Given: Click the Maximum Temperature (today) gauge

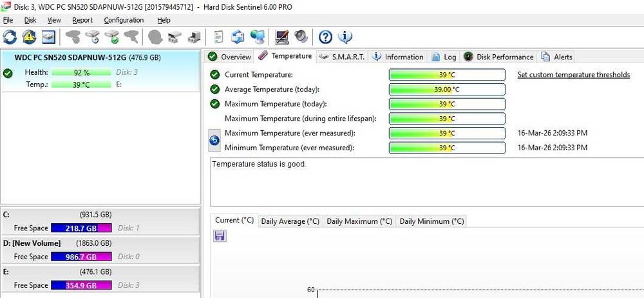Looking at the screenshot, I should 447,104.
